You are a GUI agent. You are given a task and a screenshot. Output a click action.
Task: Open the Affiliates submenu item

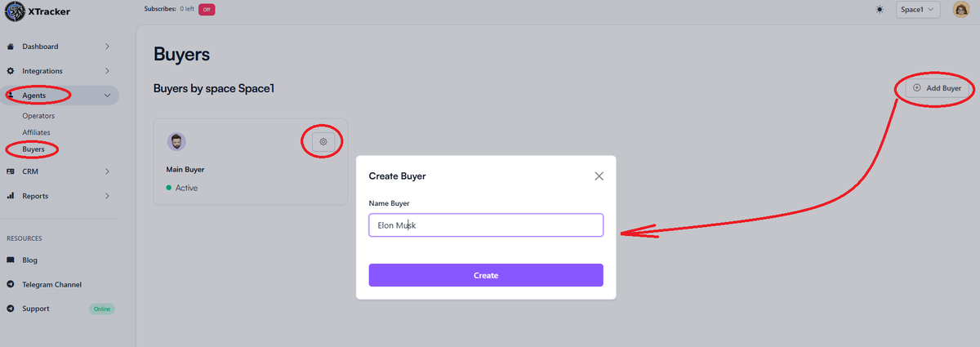37,132
